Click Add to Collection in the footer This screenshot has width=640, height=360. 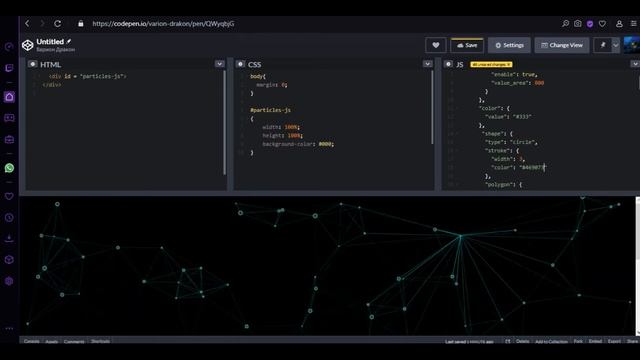coord(551,341)
